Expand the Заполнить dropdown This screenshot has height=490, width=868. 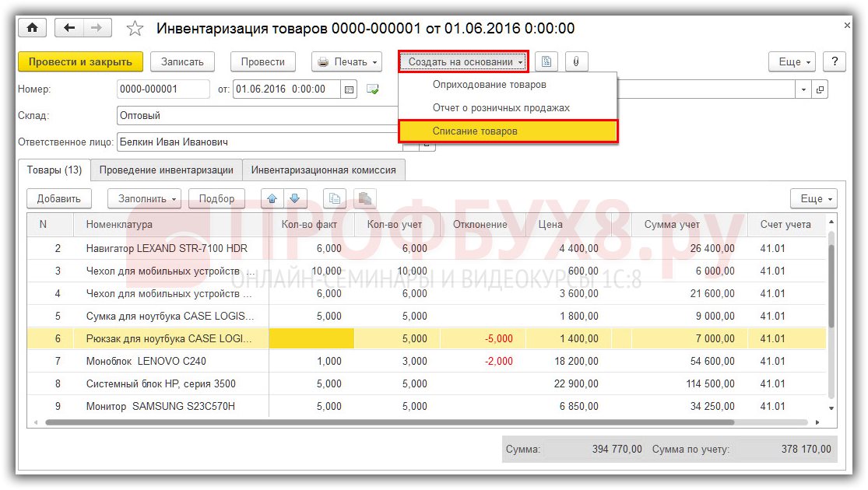point(144,198)
